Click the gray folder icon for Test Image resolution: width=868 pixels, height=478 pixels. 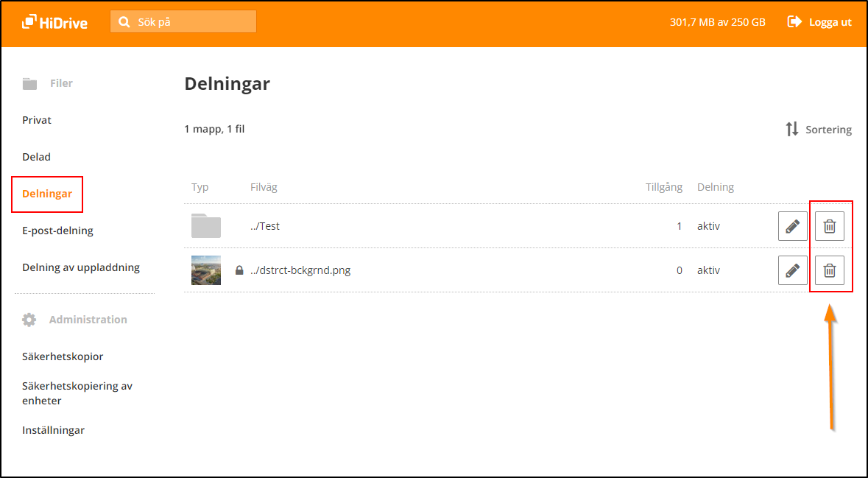[206, 225]
